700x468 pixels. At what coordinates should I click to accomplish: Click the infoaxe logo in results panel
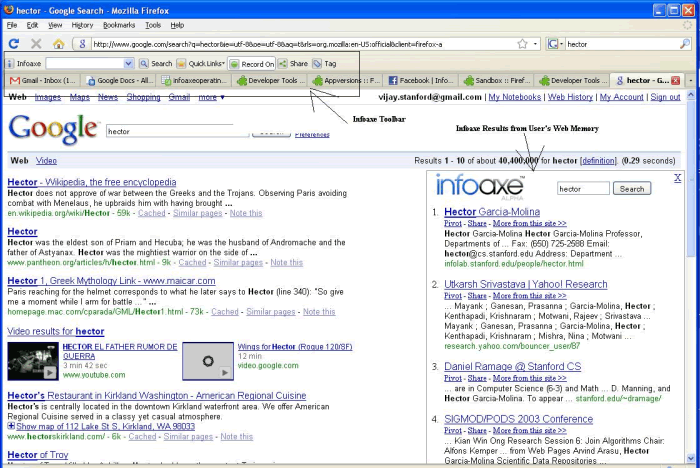point(479,187)
